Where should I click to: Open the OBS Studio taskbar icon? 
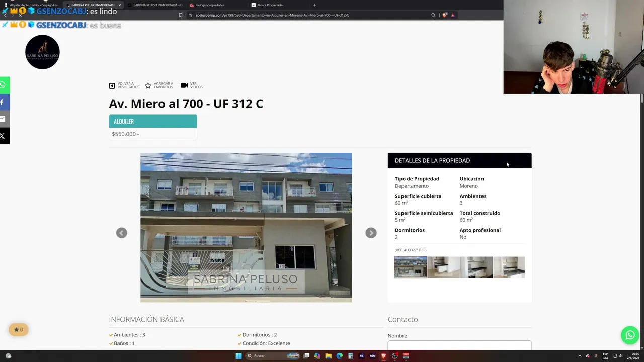(x=394, y=356)
